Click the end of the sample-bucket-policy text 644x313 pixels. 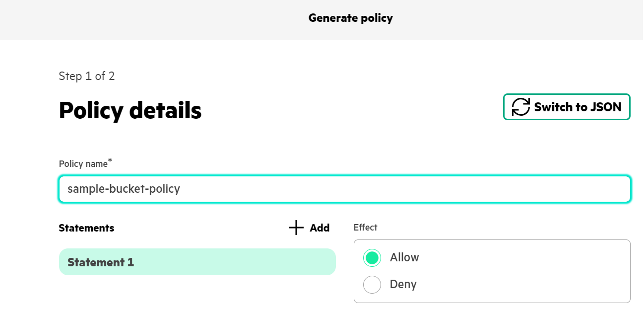pyautogui.click(x=180, y=189)
